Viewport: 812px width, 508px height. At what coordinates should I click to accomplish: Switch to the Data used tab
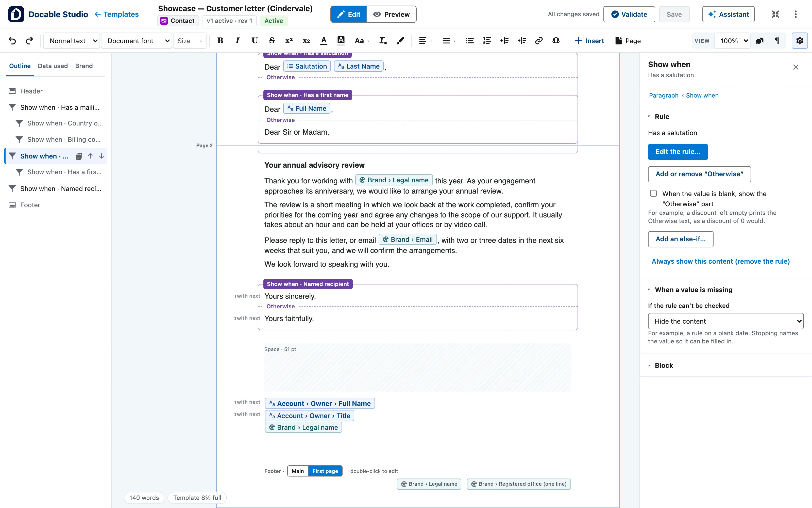point(53,66)
